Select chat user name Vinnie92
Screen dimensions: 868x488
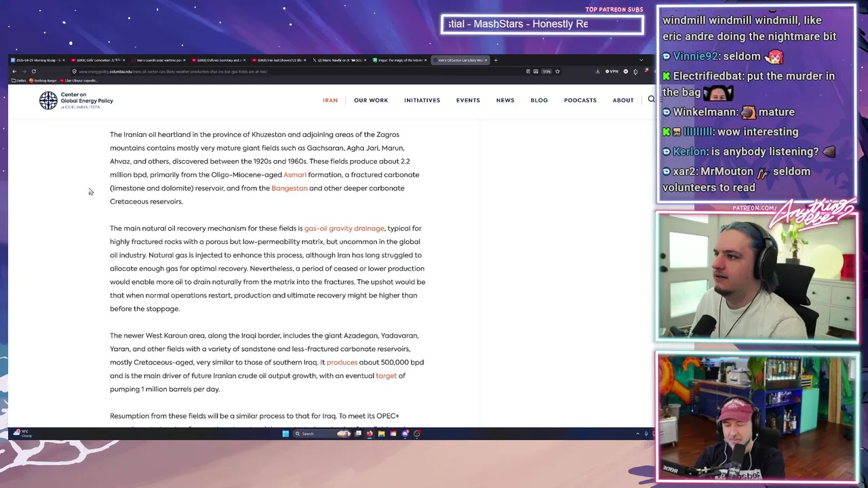(x=696, y=56)
